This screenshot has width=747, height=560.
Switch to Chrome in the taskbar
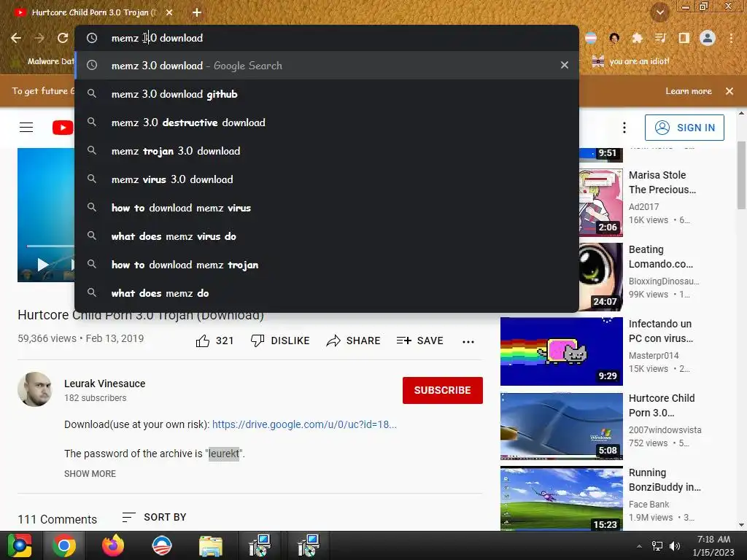64,545
